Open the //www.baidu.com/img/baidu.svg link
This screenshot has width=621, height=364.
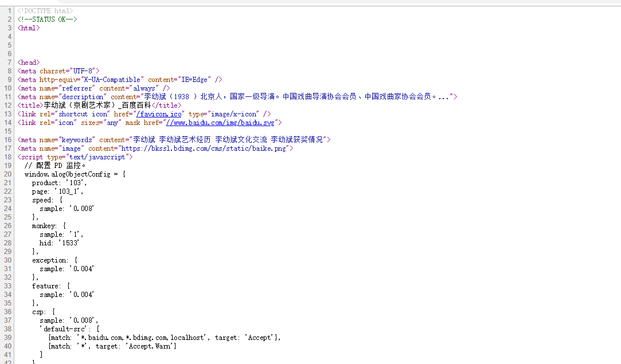(x=220, y=123)
